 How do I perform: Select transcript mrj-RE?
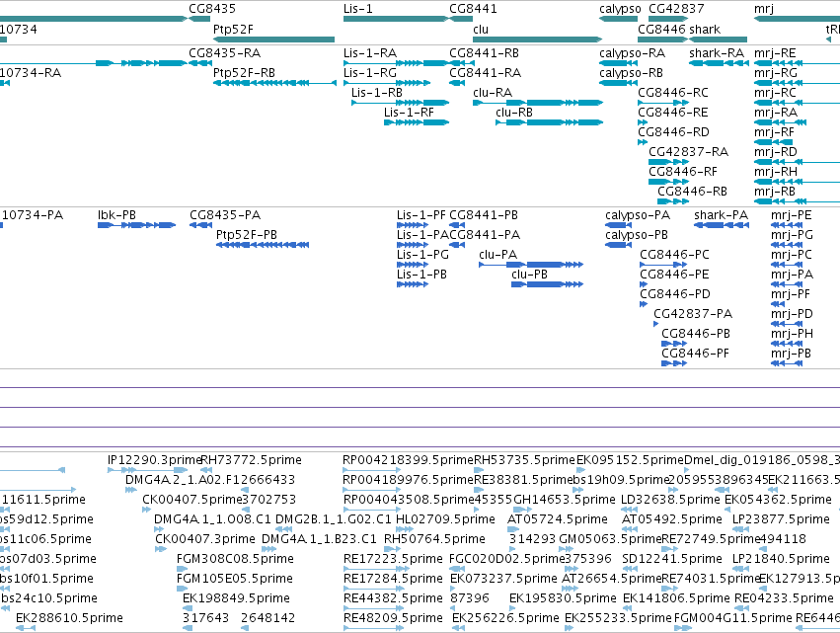(x=775, y=53)
